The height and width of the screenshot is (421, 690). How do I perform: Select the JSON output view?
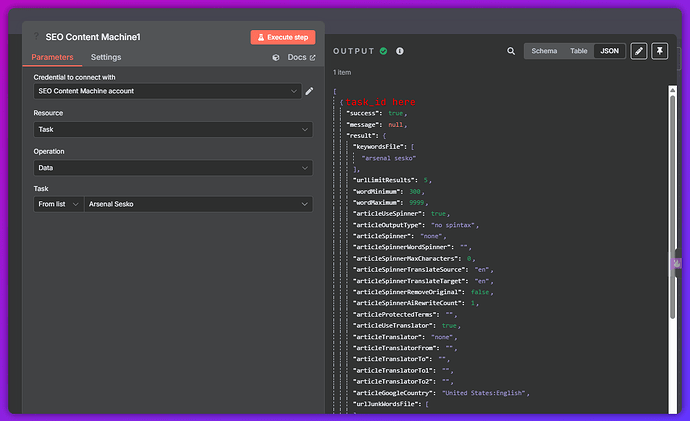pyautogui.click(x=609, y=51)
